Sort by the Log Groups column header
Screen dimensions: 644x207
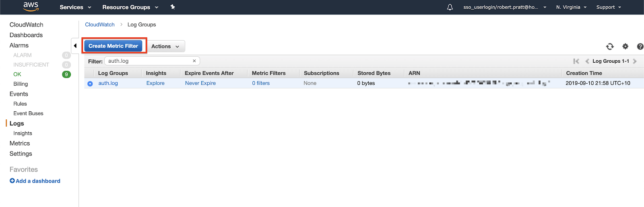[x=113, y=73]
